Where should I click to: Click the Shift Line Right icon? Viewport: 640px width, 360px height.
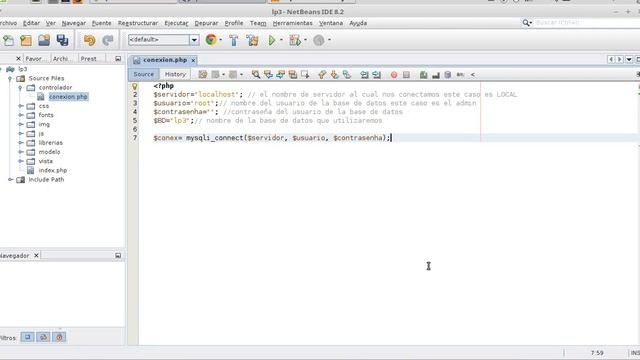point(376,74)
